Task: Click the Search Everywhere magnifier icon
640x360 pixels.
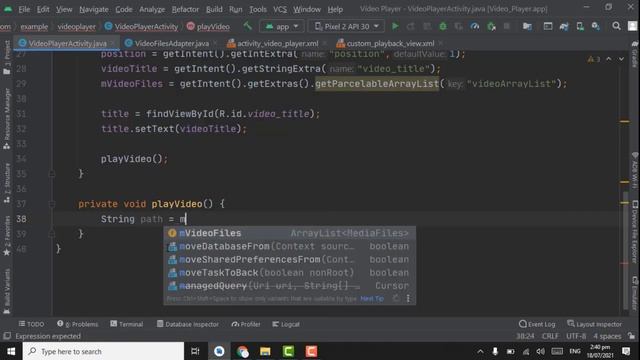Action: [616, 27]
